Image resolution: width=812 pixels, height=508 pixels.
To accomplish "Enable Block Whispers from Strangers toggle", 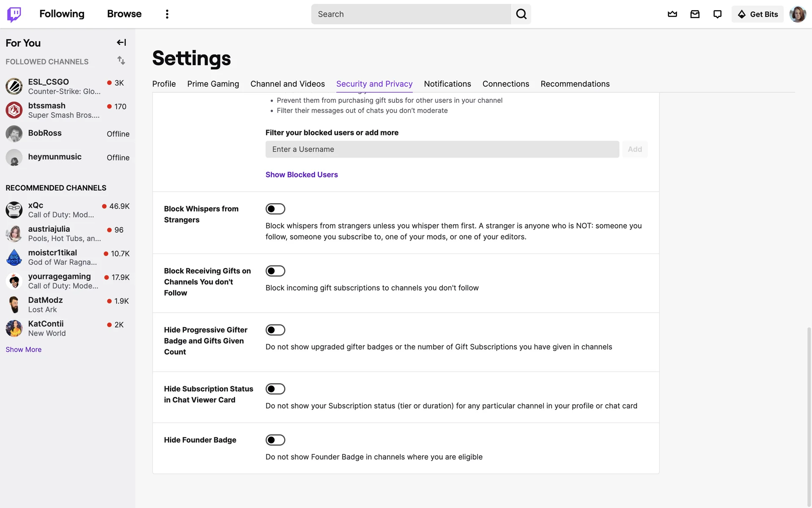I will coord(275,209).
